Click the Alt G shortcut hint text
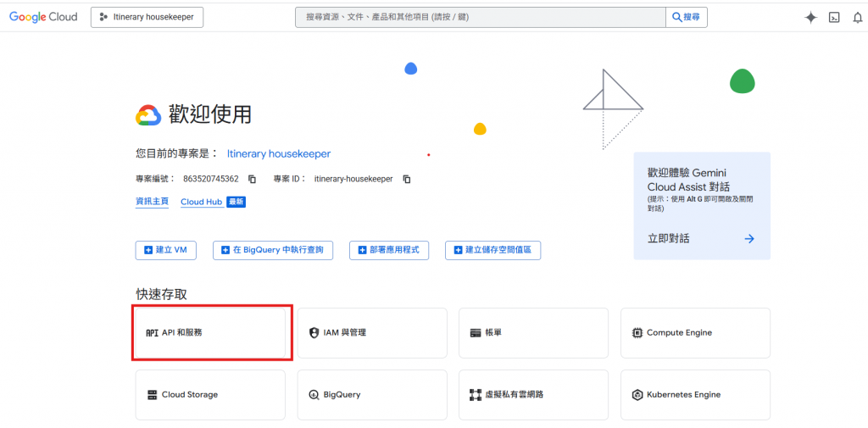The image size is (868, 428). [x=696, y=199]
